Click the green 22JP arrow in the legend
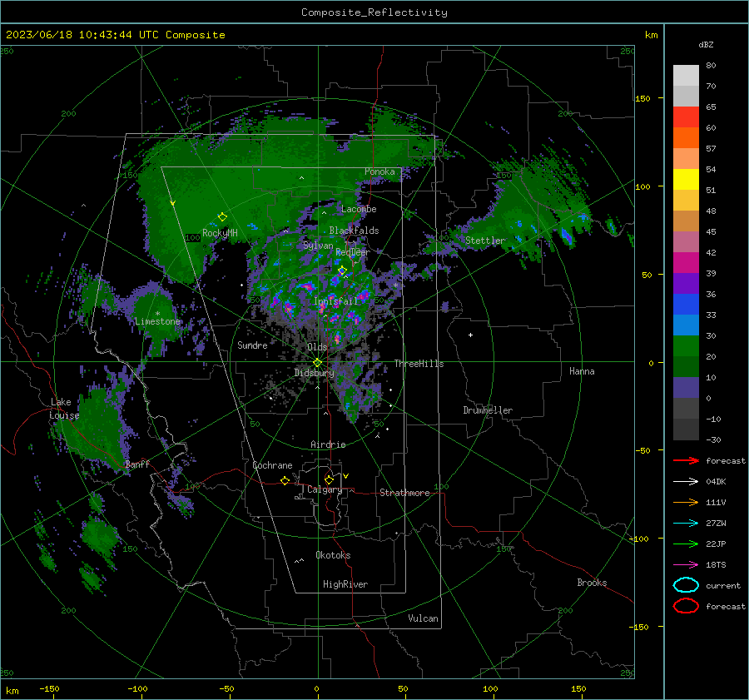 pyautogui.click(x=686, y=544)
